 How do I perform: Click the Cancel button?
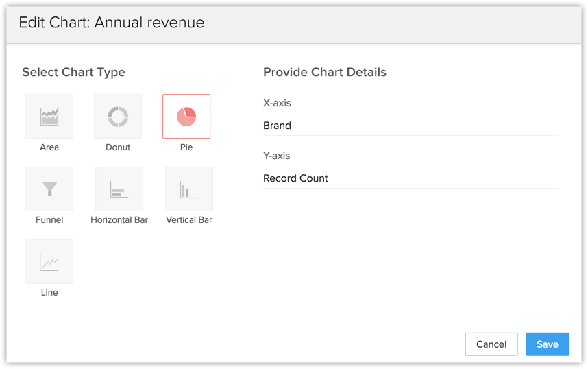(x=491, y=344)
